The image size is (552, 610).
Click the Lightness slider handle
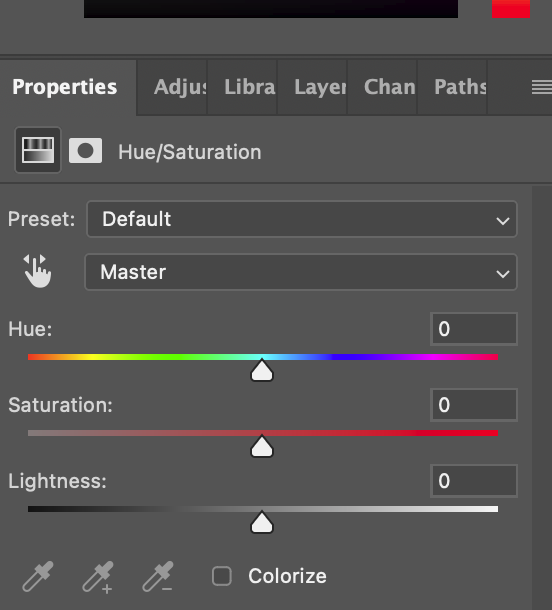pos(262,522)
